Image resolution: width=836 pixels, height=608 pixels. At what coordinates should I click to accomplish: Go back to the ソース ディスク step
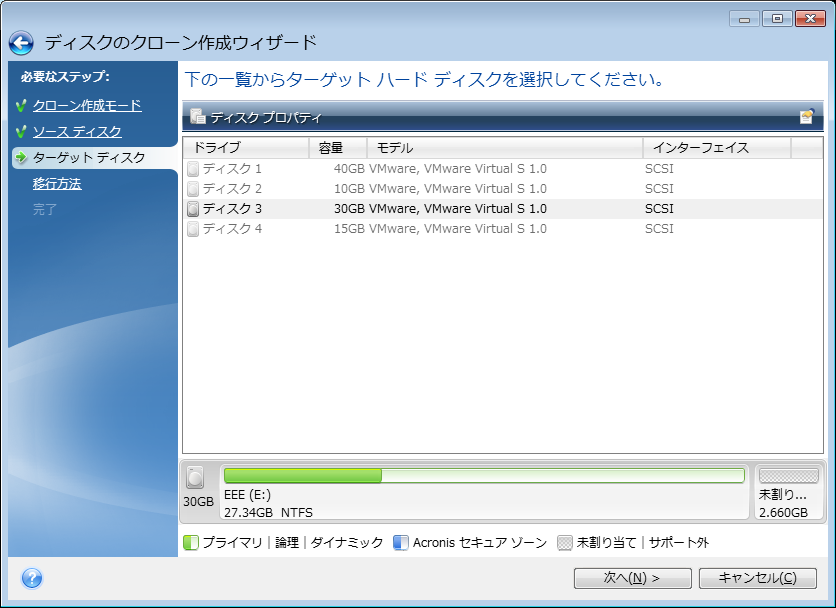pyautogui.click(x=77, y=132)
